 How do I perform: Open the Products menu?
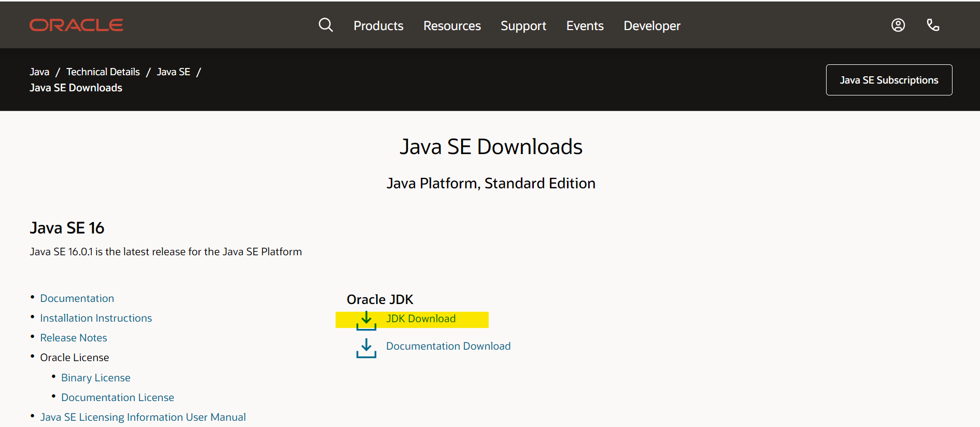(x=378, y=25)
